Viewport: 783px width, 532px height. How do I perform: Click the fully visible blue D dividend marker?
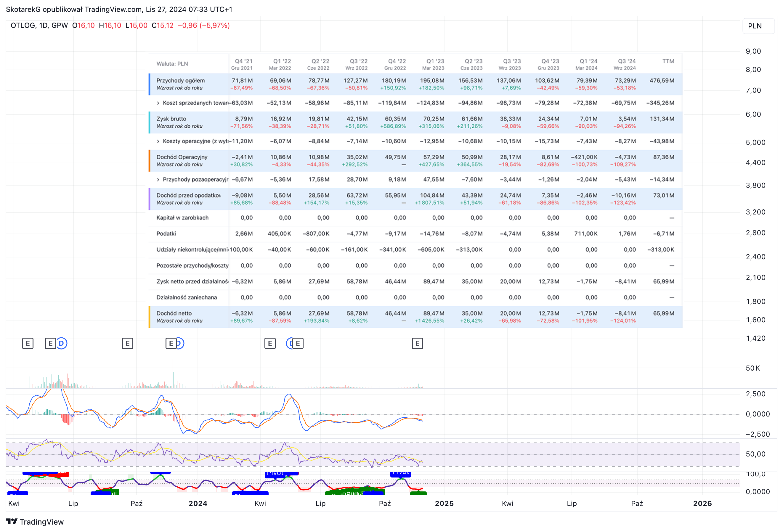(x=61, y=343)
